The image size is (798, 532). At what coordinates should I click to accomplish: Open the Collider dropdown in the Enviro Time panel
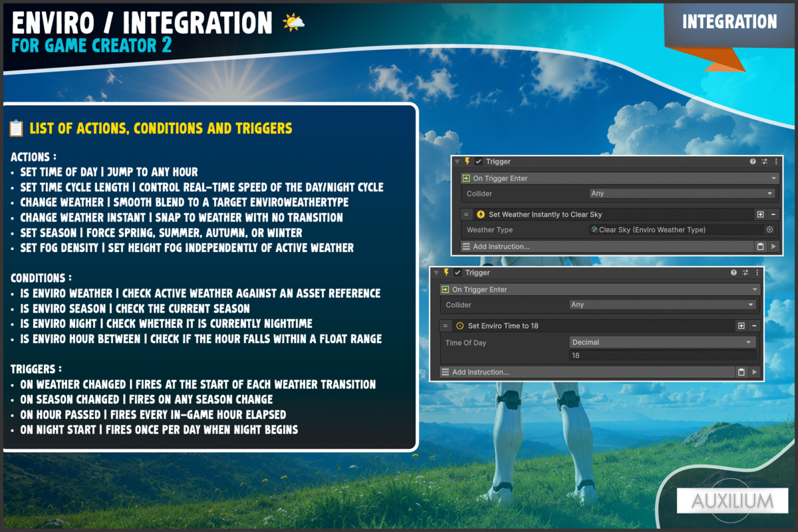(662, 305)
